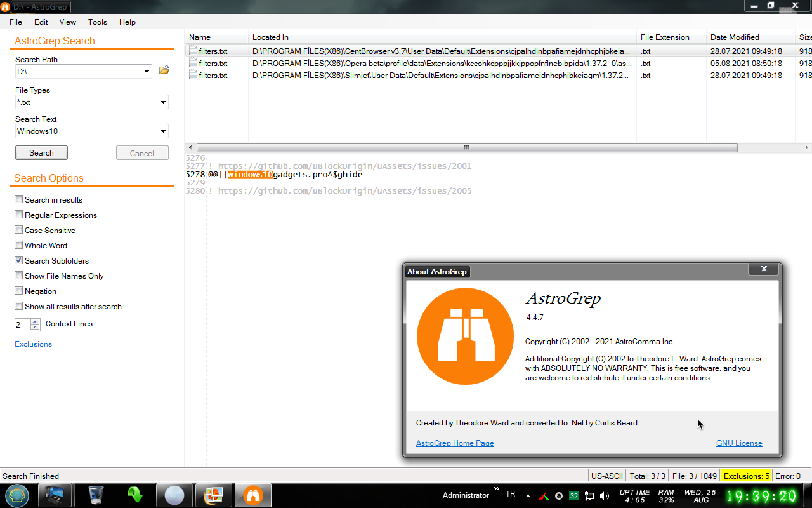Image resolution: width=812 pixels, height=508 pixels.
Task: Open the Help menu
Action: pos(128,22)
